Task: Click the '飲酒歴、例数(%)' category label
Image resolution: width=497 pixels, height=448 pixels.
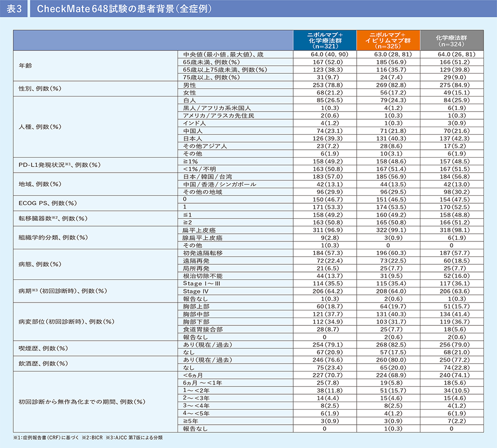Action: (43, 364)
